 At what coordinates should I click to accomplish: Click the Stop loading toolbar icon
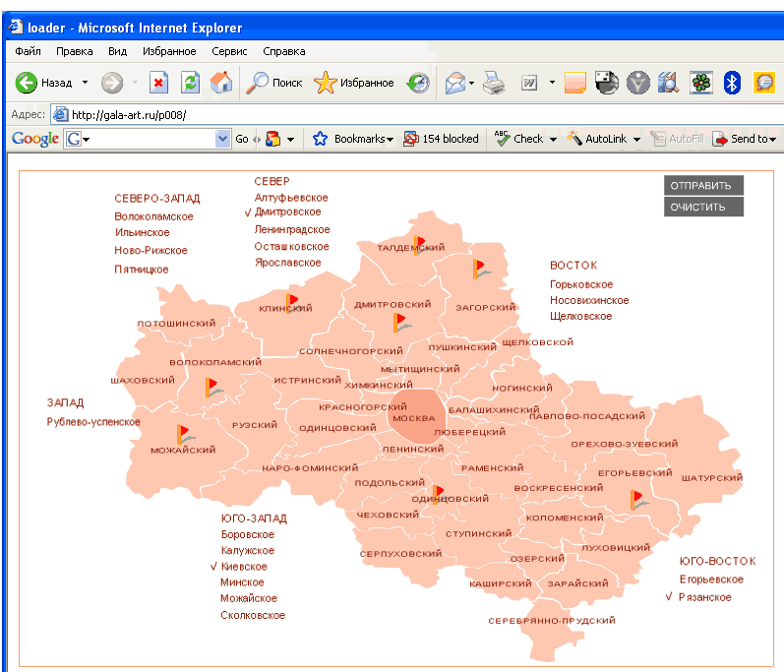[x=158, y=84]
